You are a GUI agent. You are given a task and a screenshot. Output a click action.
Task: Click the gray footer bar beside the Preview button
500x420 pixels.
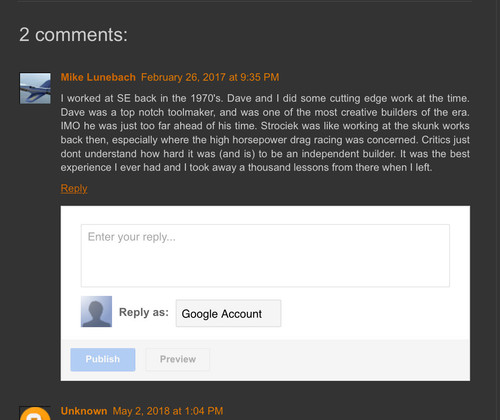[338, 360]
